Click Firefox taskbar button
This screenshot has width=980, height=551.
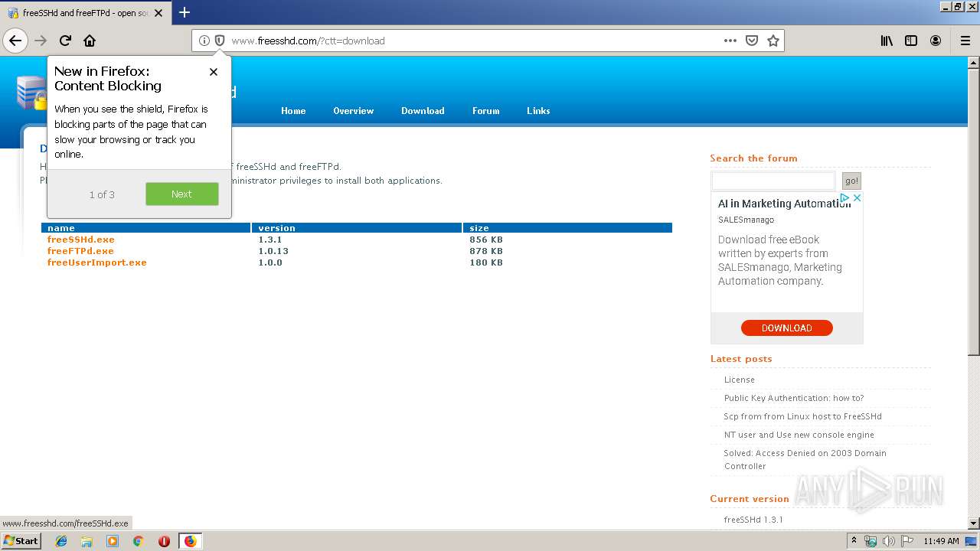pos(190,541)
